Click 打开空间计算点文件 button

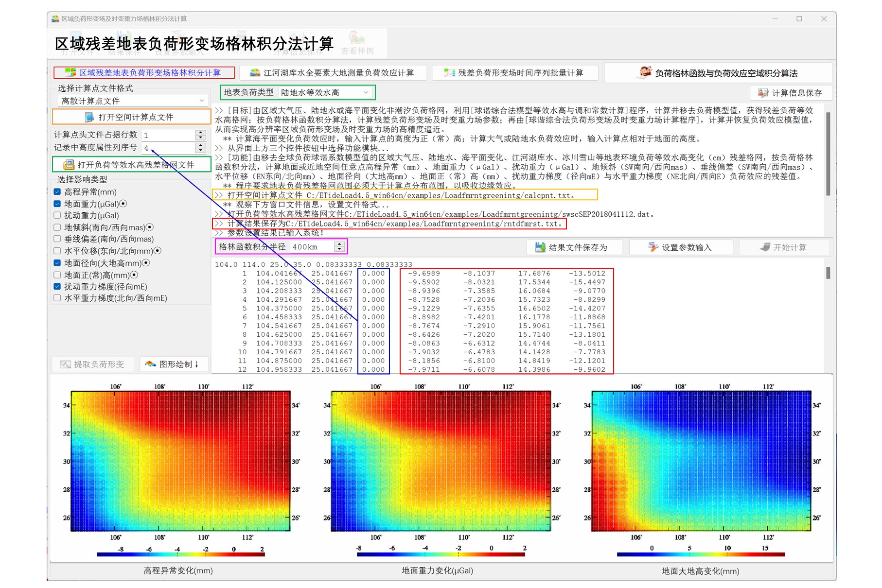[x=131, y=117]
